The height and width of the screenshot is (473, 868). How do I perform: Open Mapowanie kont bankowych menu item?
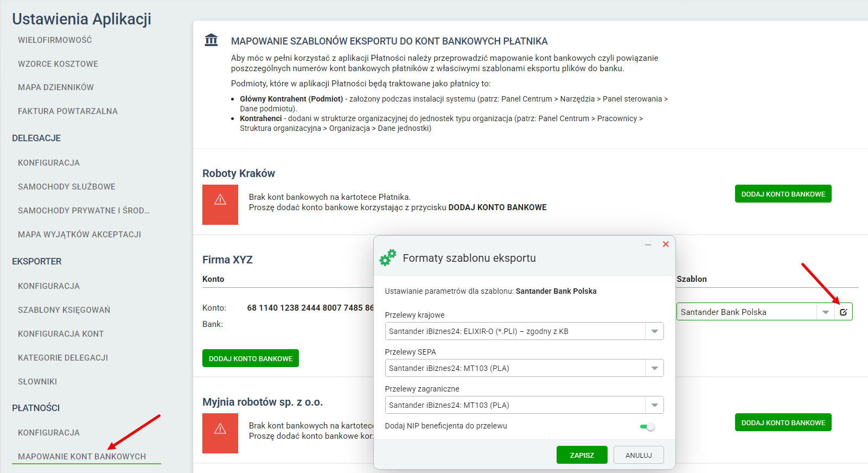[82, 457]
